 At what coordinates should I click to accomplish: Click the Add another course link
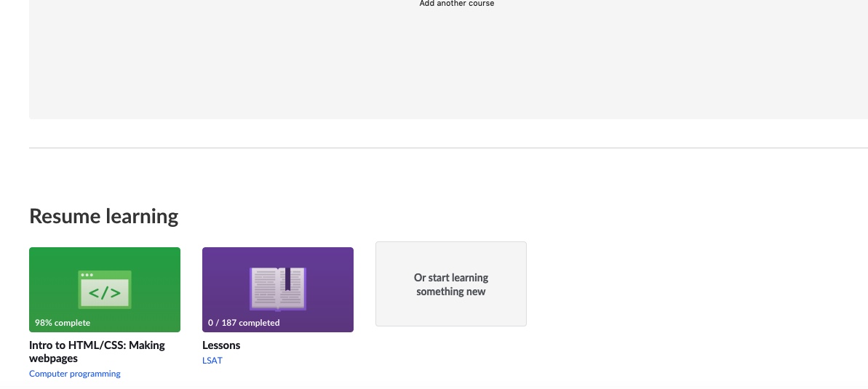pos(457,4)
